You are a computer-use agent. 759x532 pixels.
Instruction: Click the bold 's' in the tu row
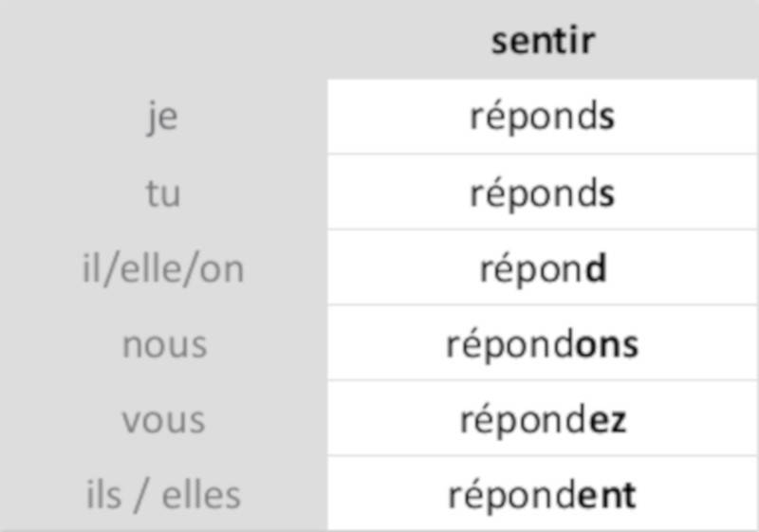[x=607, y=194]
